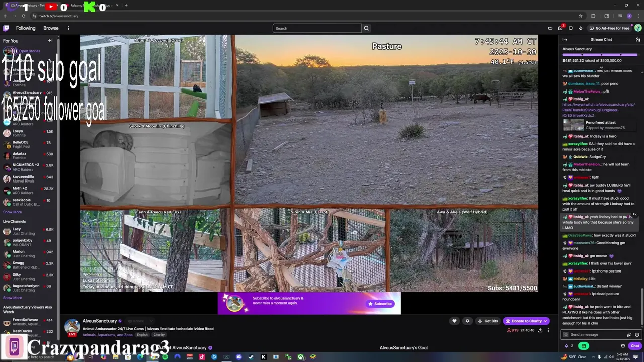Open FerretSoftware recommended channel

(29, 322)
